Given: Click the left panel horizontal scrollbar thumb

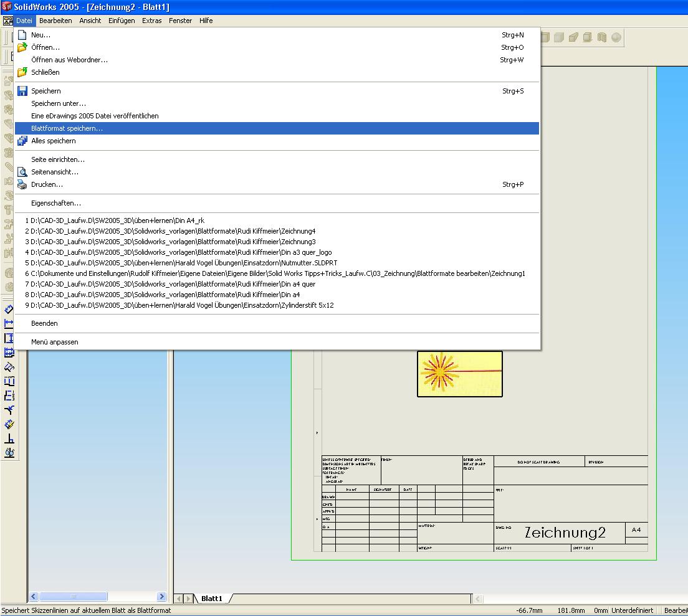Looking at the screenshot, I should (74, 596).
